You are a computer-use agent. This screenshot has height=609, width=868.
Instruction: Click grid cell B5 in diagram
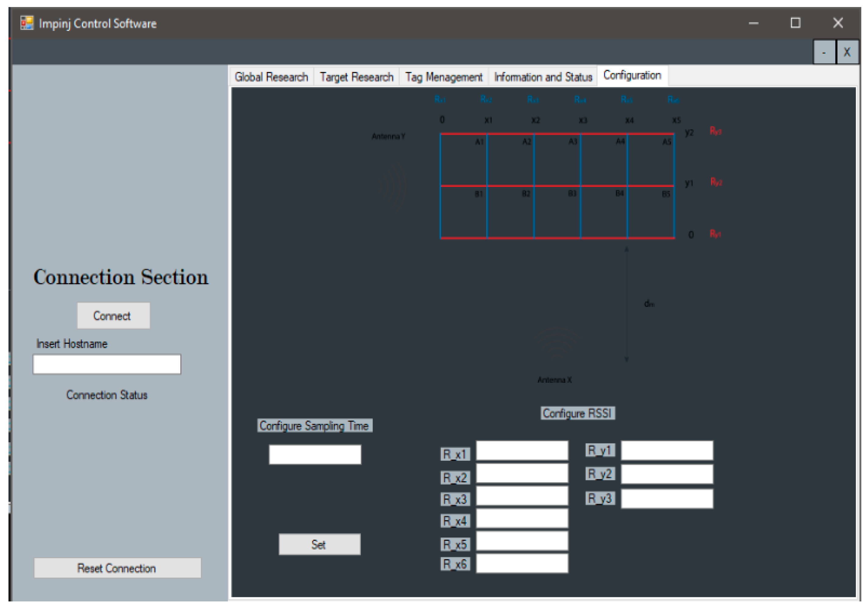click(651, 212)
